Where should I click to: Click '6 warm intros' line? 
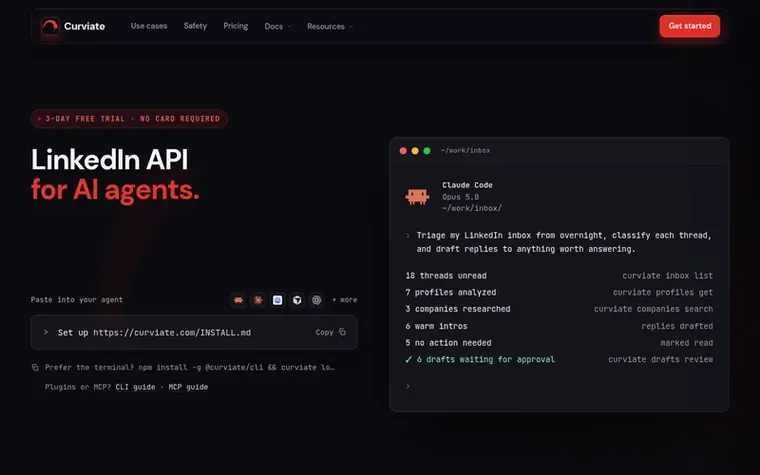[436, 326]
